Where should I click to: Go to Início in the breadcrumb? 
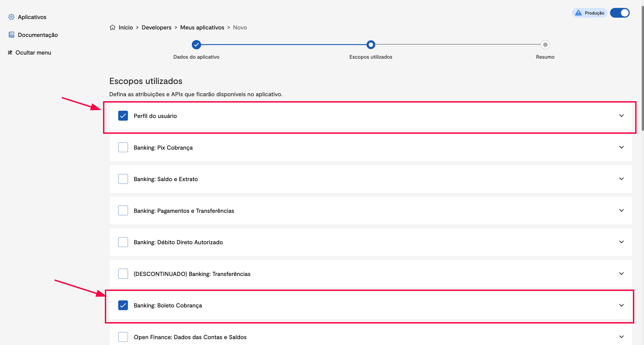(126, 27)
